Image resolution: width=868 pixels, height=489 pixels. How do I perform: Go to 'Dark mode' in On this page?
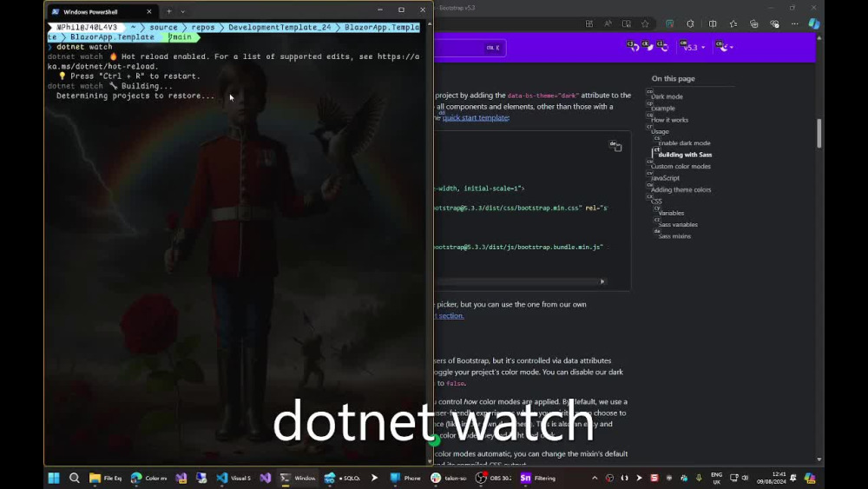667,96
